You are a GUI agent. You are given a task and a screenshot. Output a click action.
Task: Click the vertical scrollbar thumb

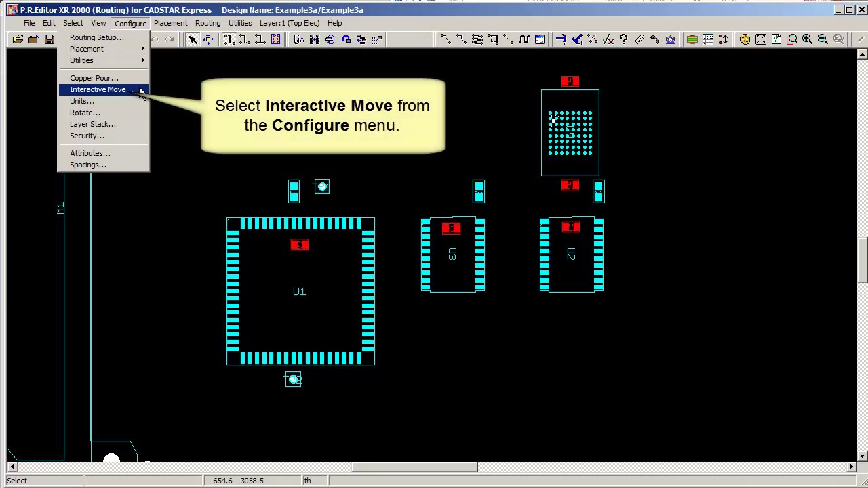click(862, 260)
